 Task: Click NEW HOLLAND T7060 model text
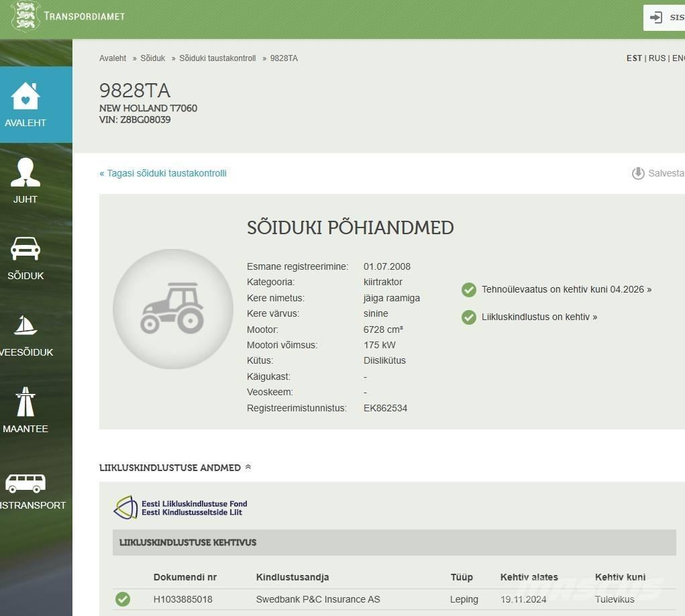pos(148,108)
